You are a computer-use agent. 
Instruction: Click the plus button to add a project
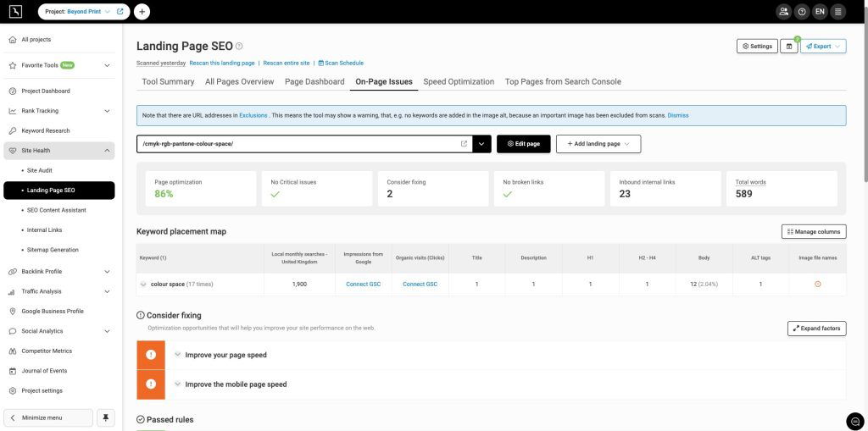[x=142, y=12]
